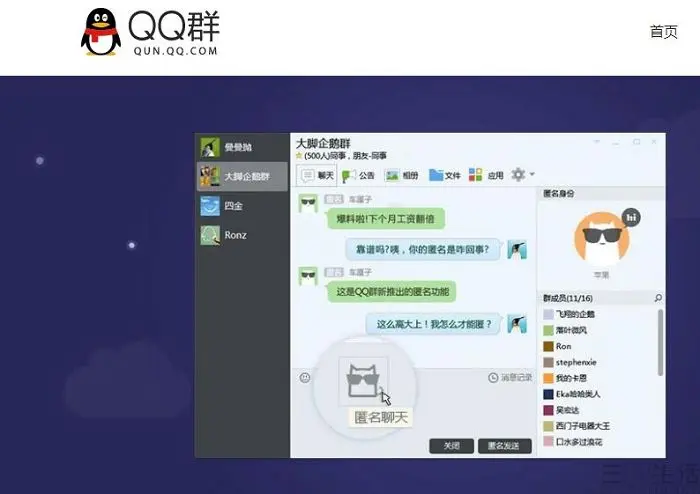The width and height of the screenshot is (700, 494).
Task: Click the 匿名发送 anonymous send button
Action: pos(504,445)
